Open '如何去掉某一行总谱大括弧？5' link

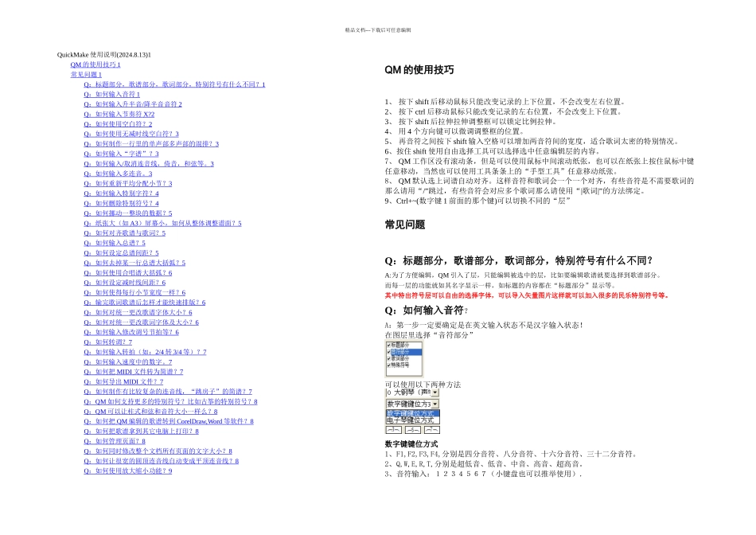(x=134, y=263)
